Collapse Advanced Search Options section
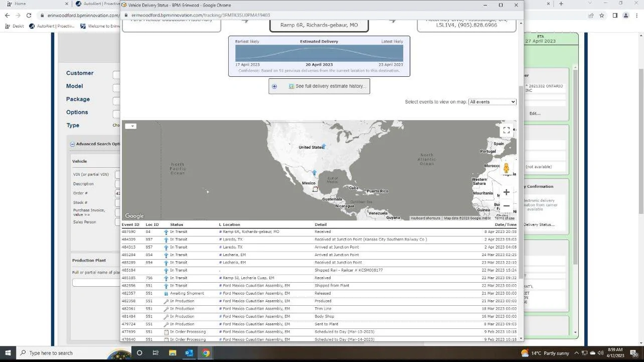This screenshot has width=644, height=362. [x=72, y=144]
